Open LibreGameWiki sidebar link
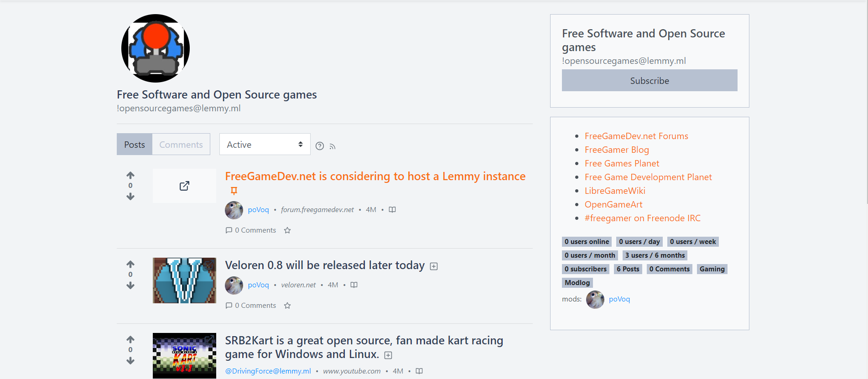The image size is (868, 379). coord(615,191)
